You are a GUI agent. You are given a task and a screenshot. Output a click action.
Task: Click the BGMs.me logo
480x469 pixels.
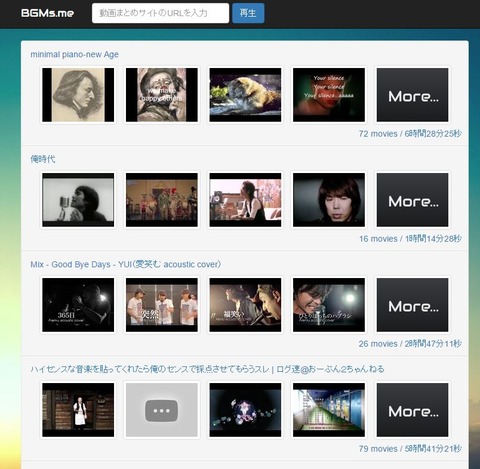[47, 13]
